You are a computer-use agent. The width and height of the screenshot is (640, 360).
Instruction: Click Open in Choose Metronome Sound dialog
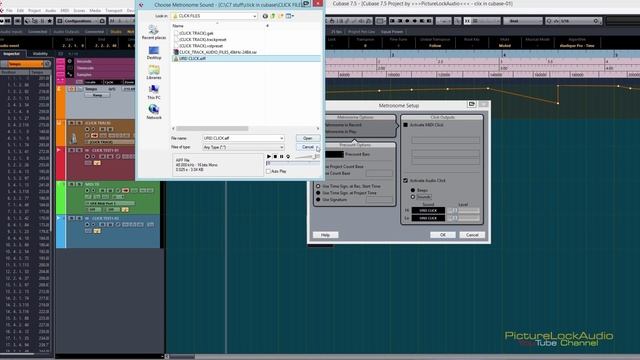307,138
